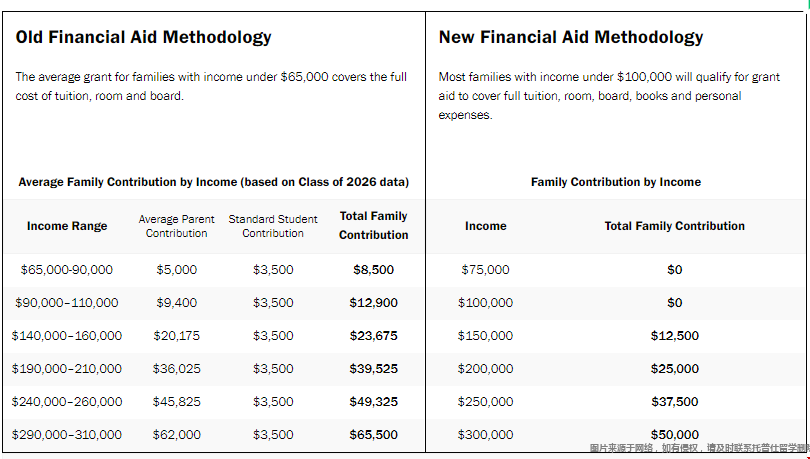This screenshot has height=459, width=810.
Task: Select the Average Parent Contribution column header
Action: pyautogui.click(x=177, y=226)
